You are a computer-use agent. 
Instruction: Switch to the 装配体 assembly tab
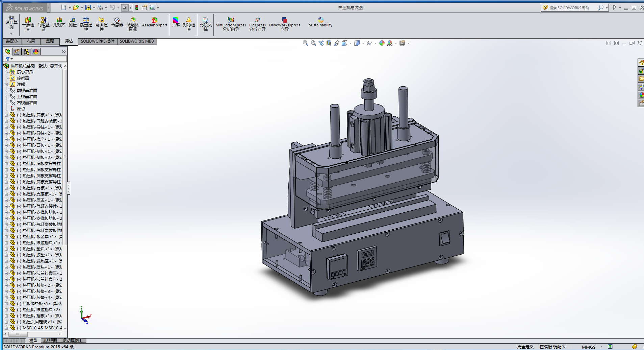coord(12,41)
